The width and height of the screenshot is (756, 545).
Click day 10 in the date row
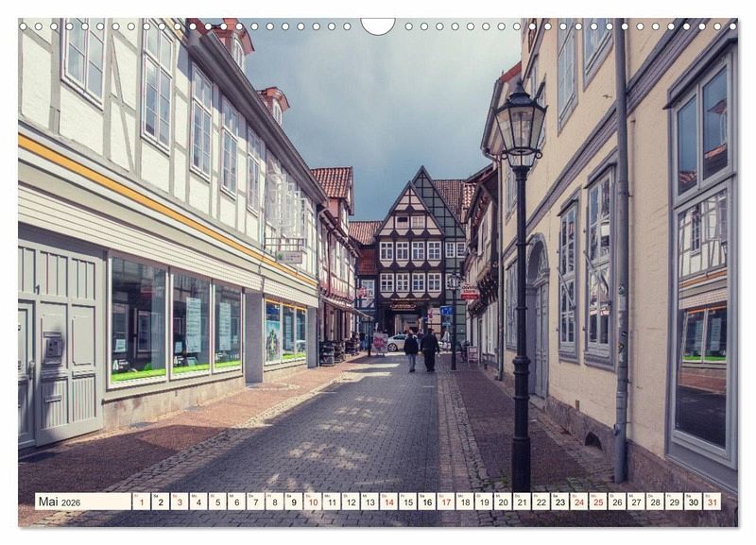(x=312, y=502)
